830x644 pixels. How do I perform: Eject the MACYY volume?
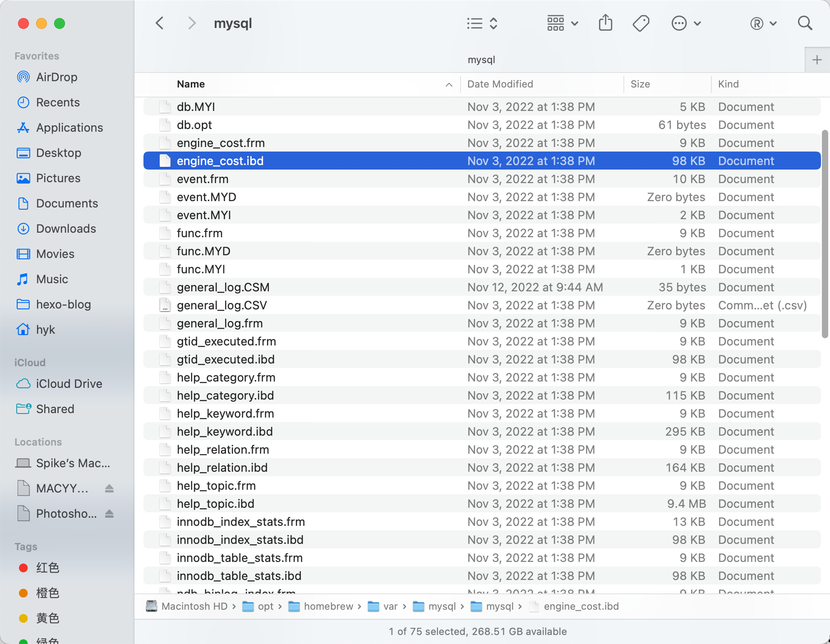point(109,488)
